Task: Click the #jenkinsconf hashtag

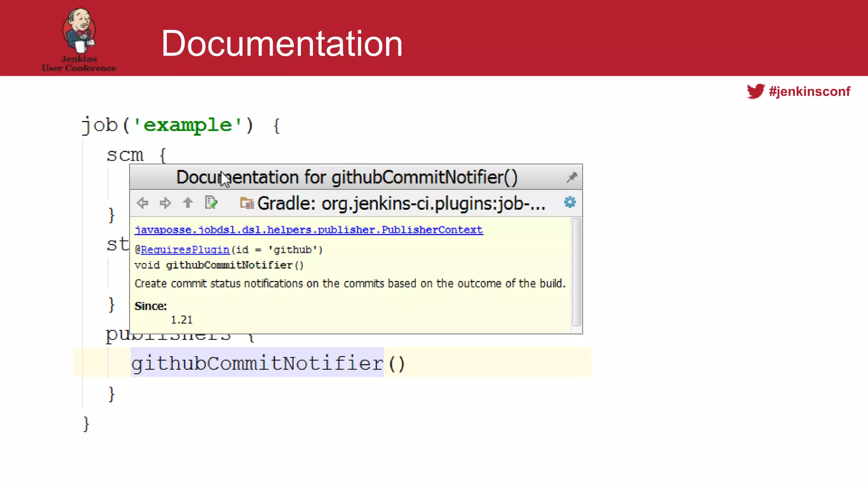Action: [x=810, y=91]
